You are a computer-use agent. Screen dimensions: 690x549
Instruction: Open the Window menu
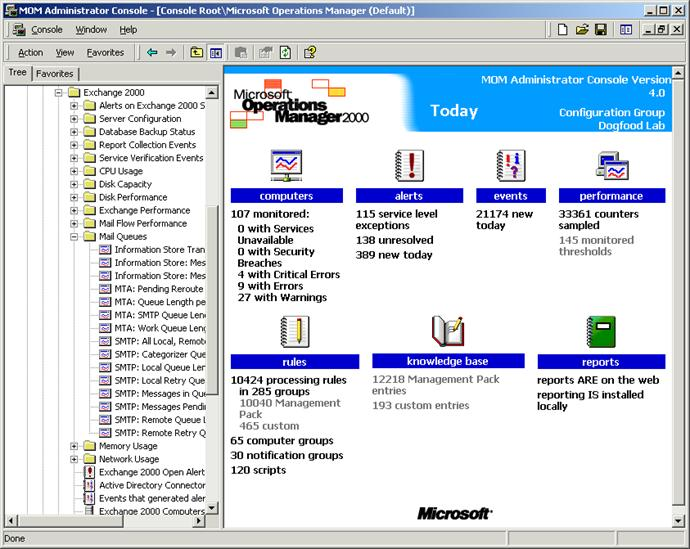91,29
